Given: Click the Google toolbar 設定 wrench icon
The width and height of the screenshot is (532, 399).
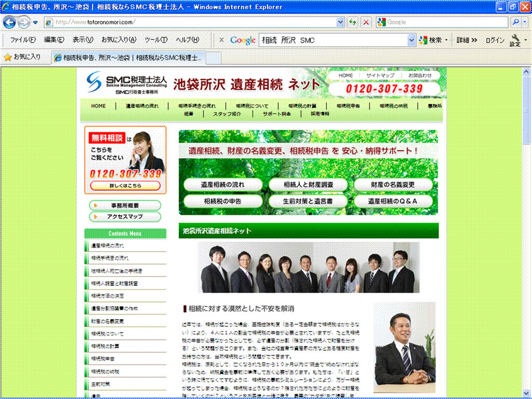Looking at the screenshot, I should pos(515,40).
